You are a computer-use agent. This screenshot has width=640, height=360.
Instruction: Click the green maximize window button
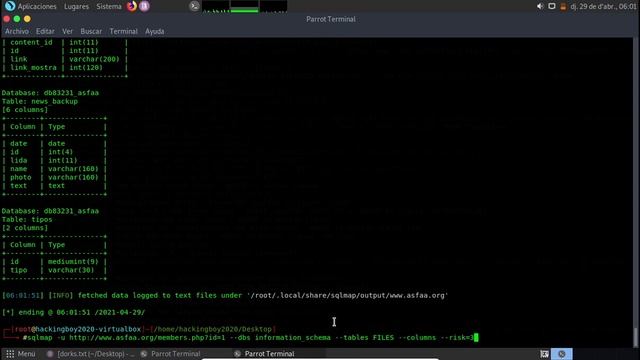(17, 19)
